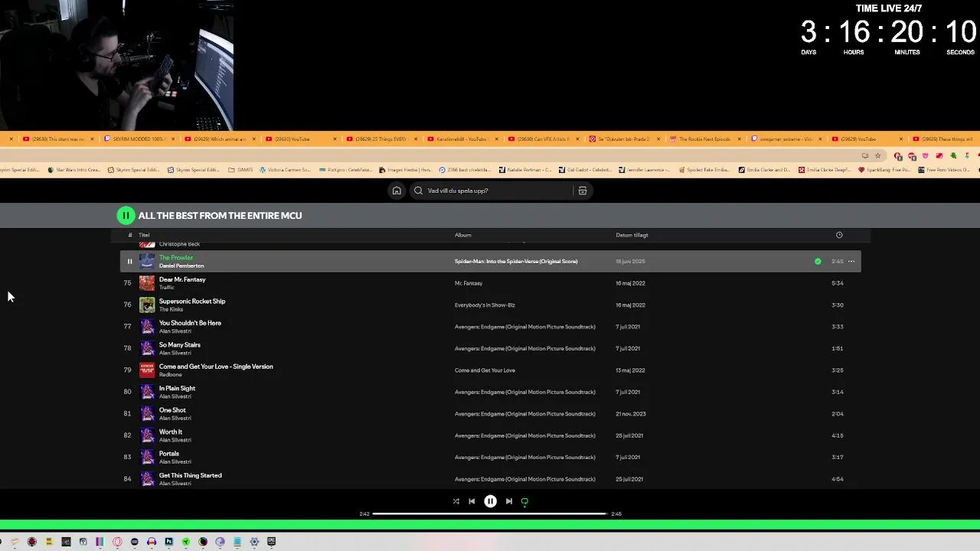This screenshot has width=980, height=551.
Task: Open the red circular app icon in taskbar
Action: pos(31,542)
